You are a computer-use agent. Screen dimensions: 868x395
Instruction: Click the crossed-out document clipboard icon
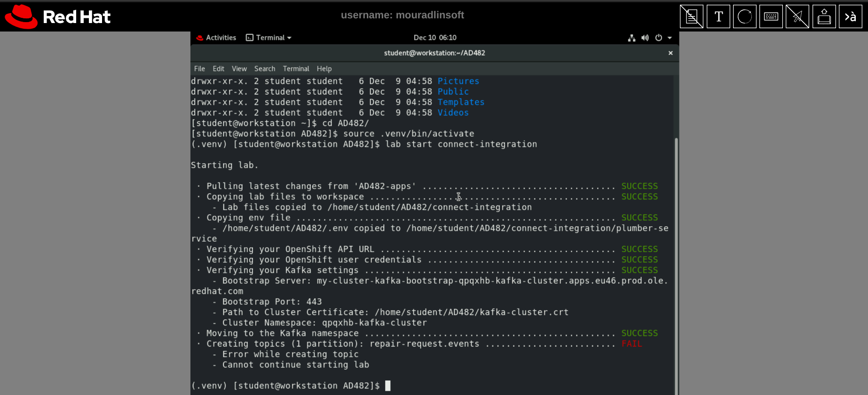click(x=691, y=17)
